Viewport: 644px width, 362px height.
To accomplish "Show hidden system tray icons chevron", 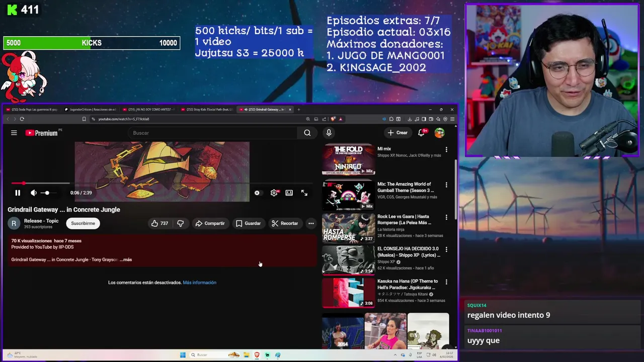I will [x=395, y=355].
